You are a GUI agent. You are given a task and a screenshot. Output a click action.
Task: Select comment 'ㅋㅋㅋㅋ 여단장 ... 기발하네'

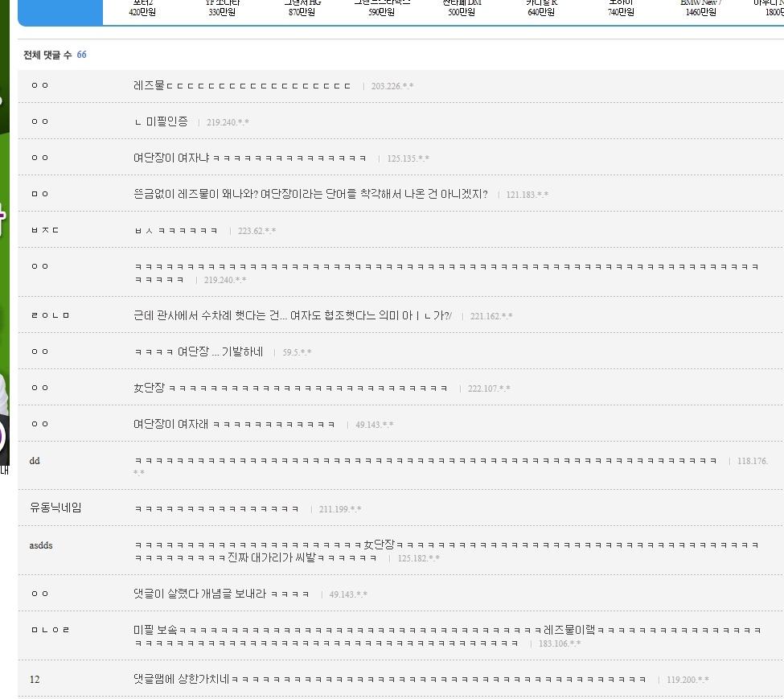point(199,352)
